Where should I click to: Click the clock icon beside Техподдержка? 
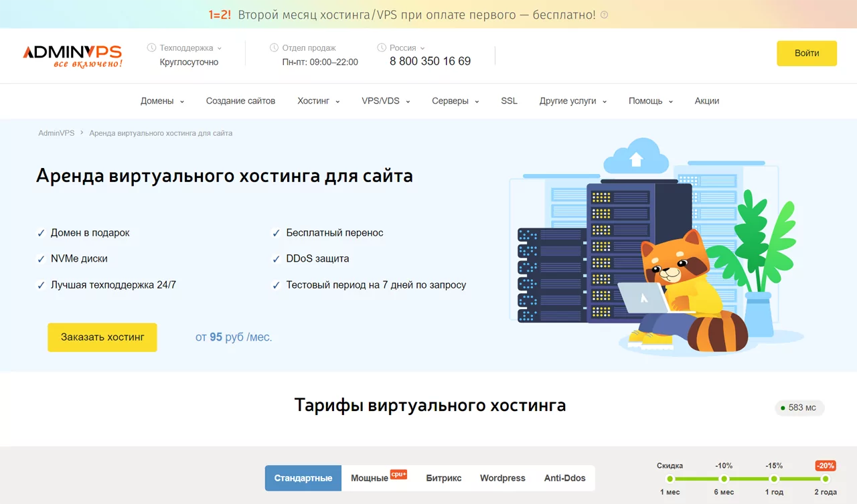(x=151, y=48)
